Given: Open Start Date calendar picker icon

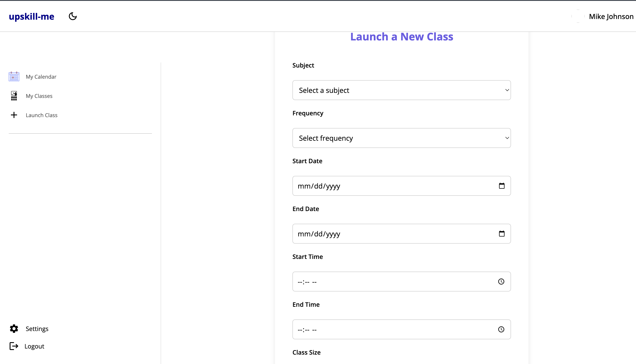Looking at the screenshot, I should (502, 186).
